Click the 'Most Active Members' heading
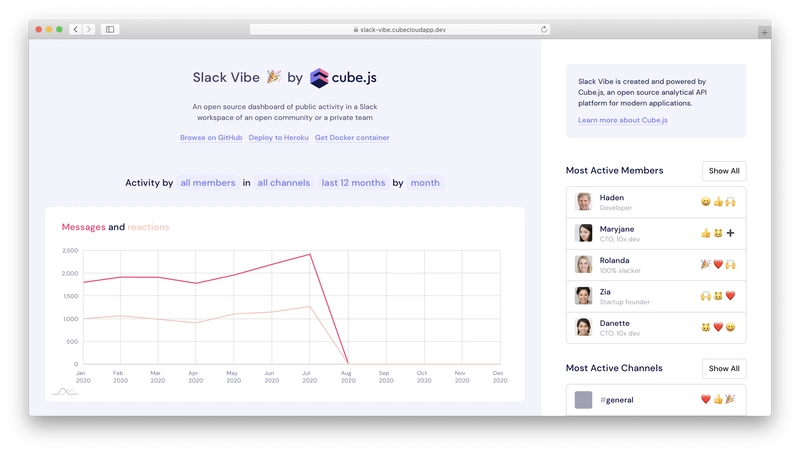This screenshot has height=454, width=800. tap(614, 170)
